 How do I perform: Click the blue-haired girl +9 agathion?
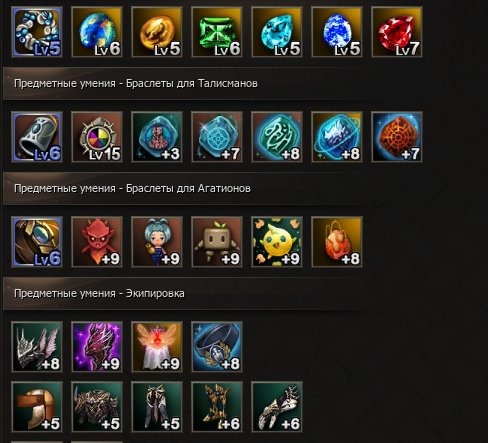tap(157, 242)
